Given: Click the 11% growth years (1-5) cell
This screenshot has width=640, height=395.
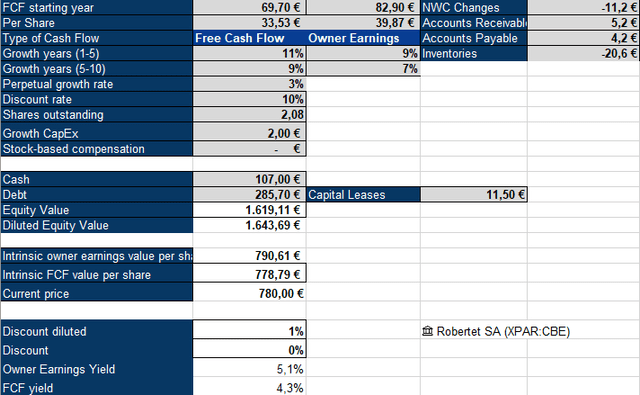Looking at the screenshot, I should click(x=249, y=53).
